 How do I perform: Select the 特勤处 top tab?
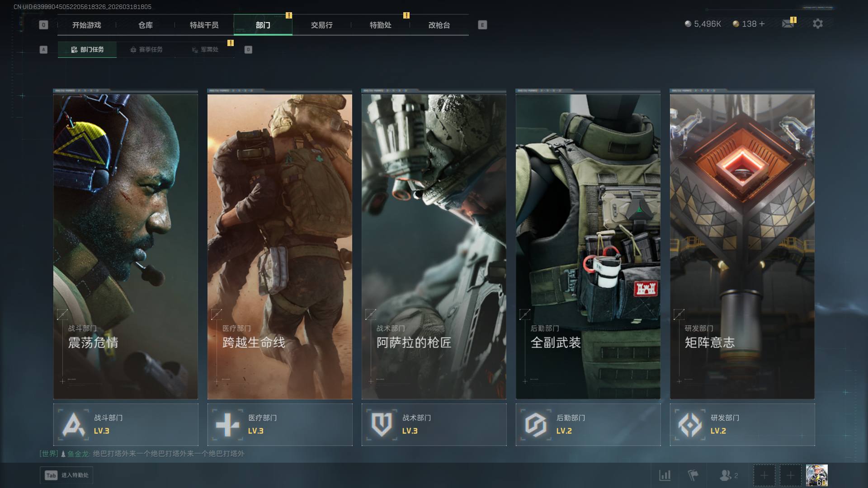click(x=380, y=25)
